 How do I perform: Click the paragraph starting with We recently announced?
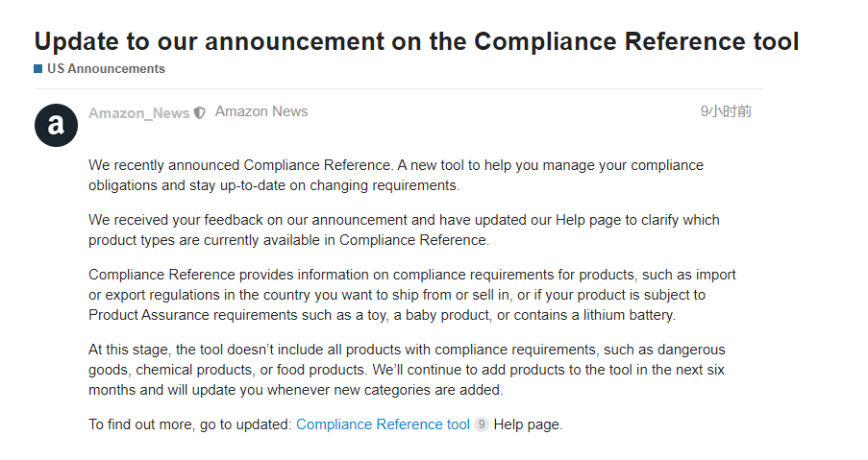tap(396, 176)
